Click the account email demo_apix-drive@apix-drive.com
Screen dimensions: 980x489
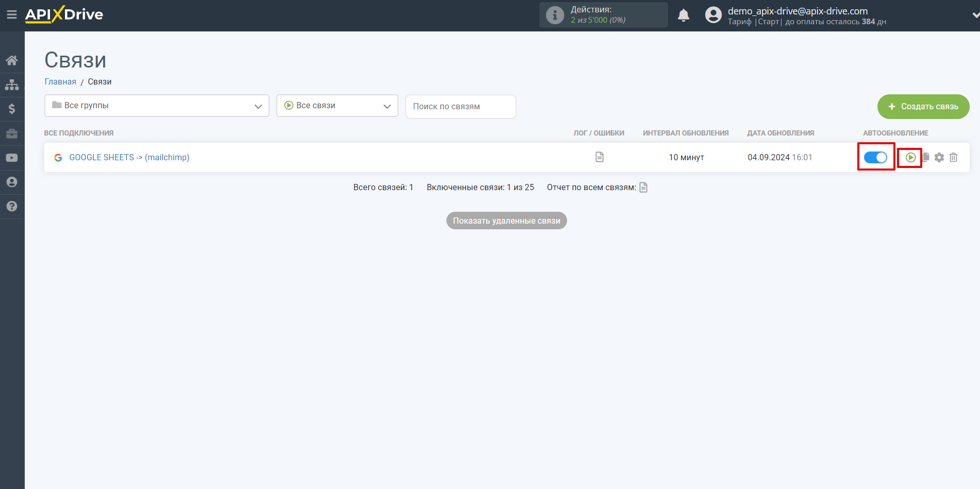pyautogui.click(x=798, y=11)
